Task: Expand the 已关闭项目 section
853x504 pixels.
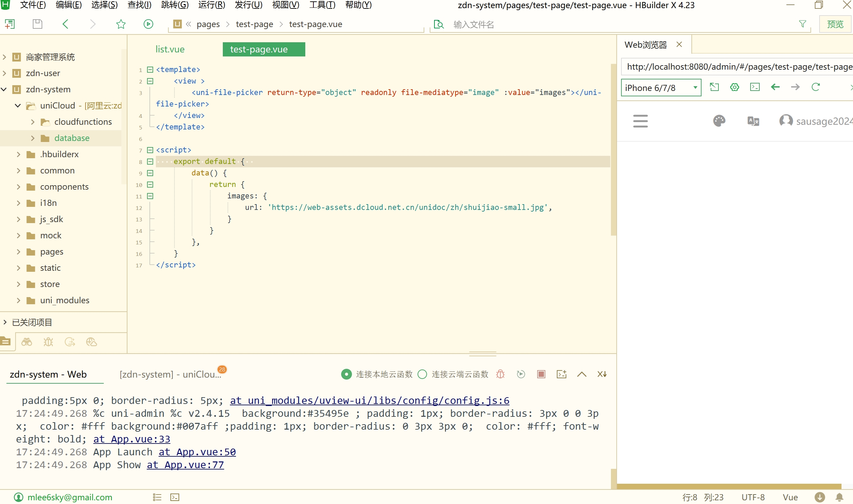Action: 5,322
